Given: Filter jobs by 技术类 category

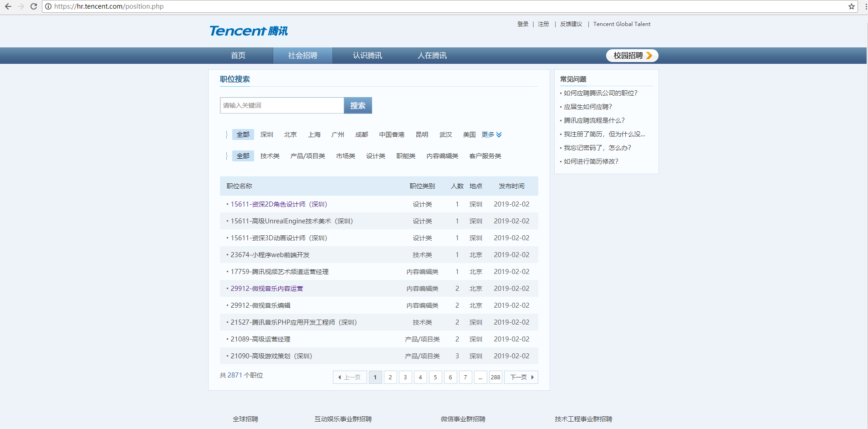Looking at the screenshot, I should click(x=270, y=156).
